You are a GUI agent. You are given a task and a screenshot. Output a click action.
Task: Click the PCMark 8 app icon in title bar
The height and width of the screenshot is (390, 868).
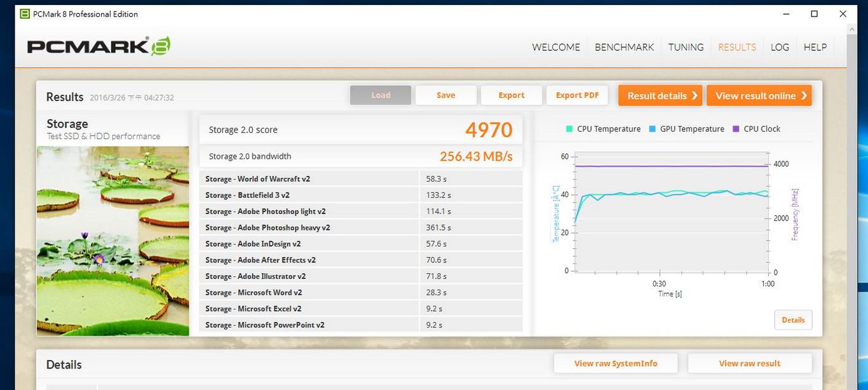pyautogui.click(x=25, y=14)
